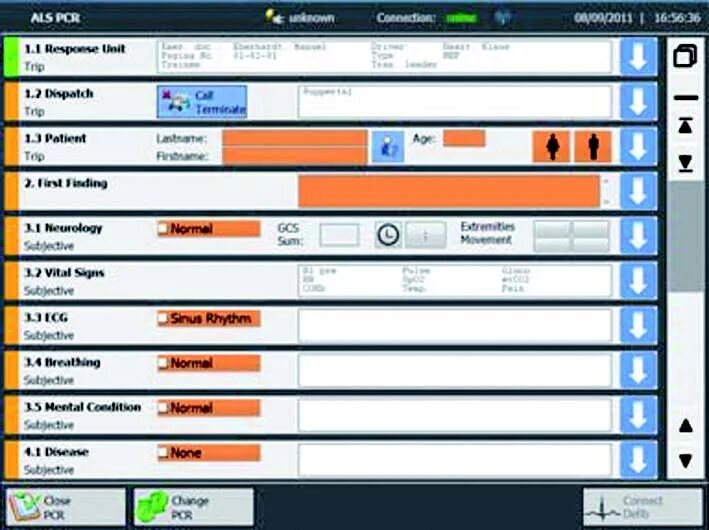The image size is (709, 530).
Task: Click the Connect Defib button
Action: (643, 507)
